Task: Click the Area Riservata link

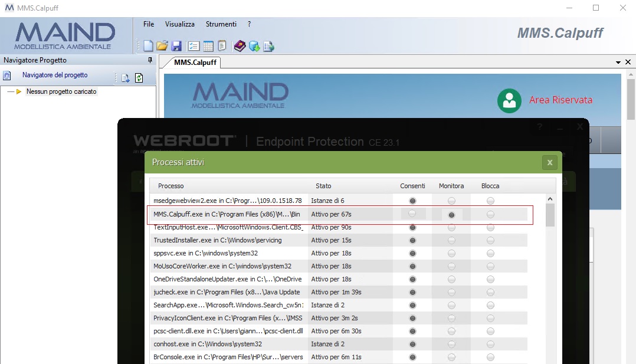Action: pos(560,100)
